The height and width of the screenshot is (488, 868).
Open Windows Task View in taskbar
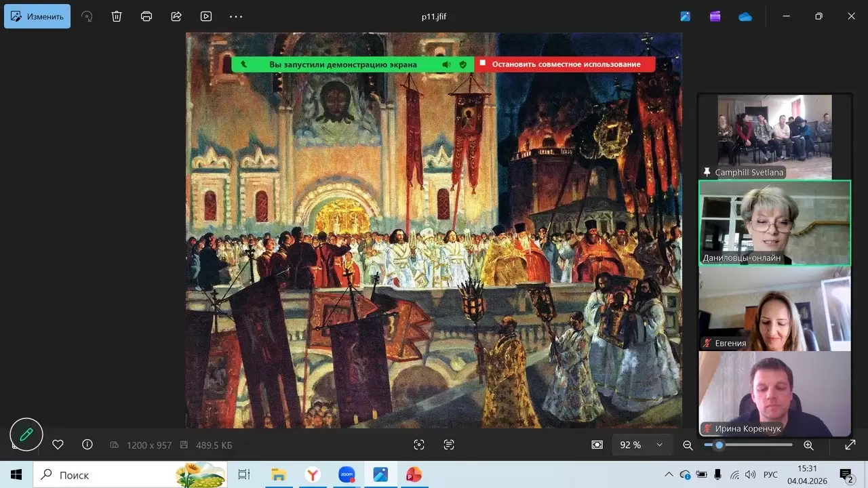244,474
